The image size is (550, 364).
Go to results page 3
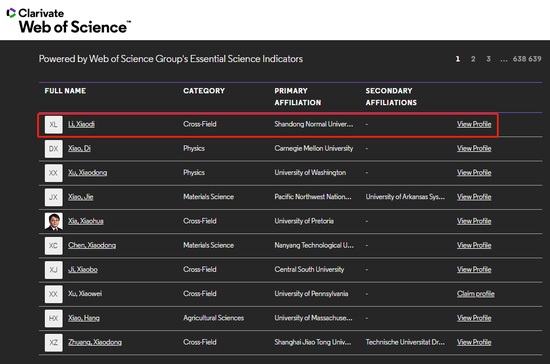click(x=489, y=59)
